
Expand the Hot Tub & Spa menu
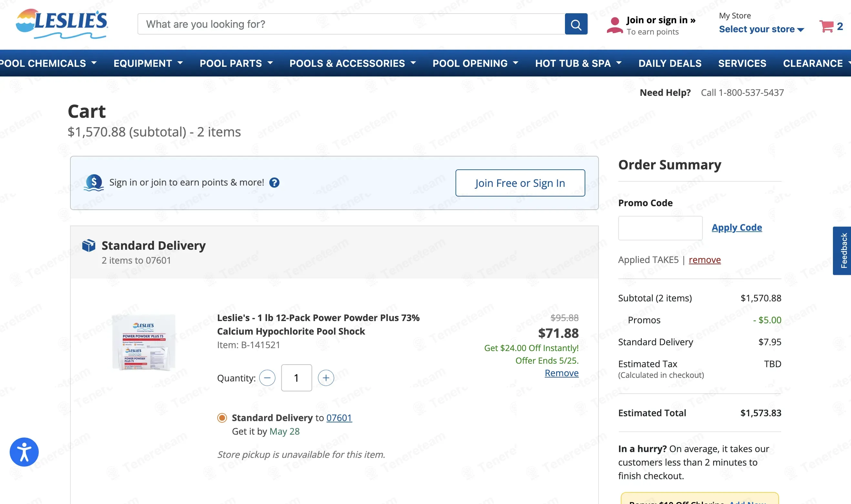click(x=578, y=63)
